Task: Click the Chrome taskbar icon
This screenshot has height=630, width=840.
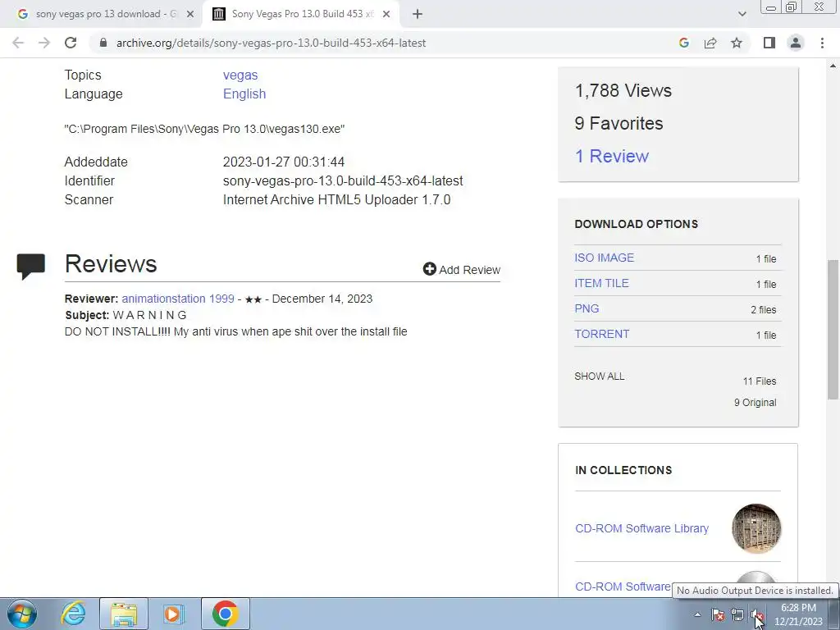Action: pyautogui.click(x=225, y=614)
